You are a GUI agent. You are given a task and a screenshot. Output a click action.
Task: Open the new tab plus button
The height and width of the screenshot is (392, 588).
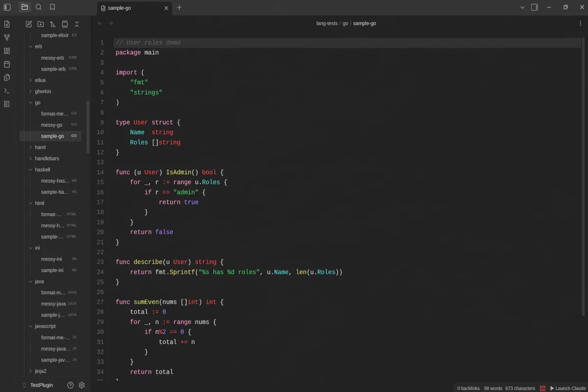point(179,7)
